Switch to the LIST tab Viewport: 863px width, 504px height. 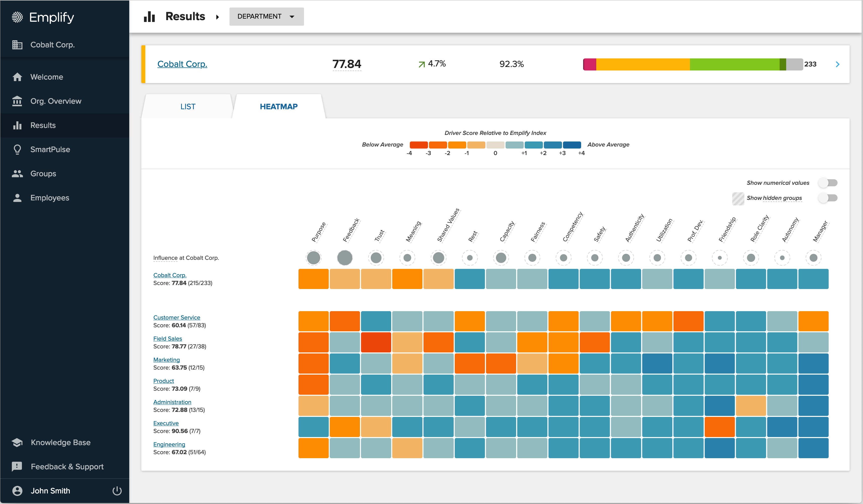pos(188,107)
